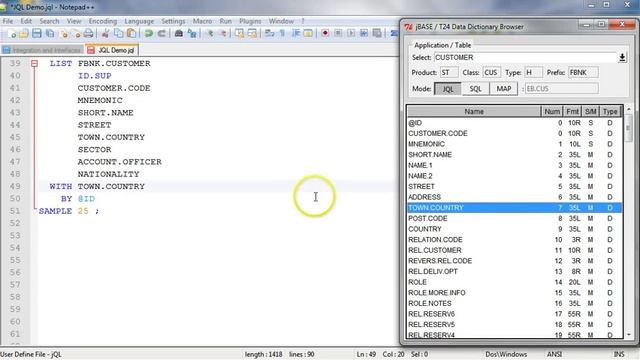Collapse the fold marker at line 39
This screenshot has width=640, height=360.
coord(34,64)
